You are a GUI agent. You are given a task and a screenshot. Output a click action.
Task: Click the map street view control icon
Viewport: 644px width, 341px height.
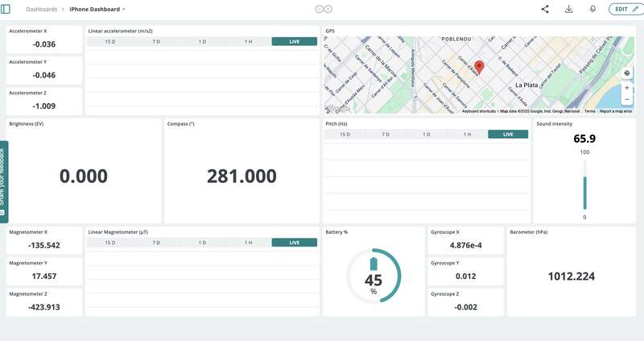pyautogui.click(x=627, y=73)
